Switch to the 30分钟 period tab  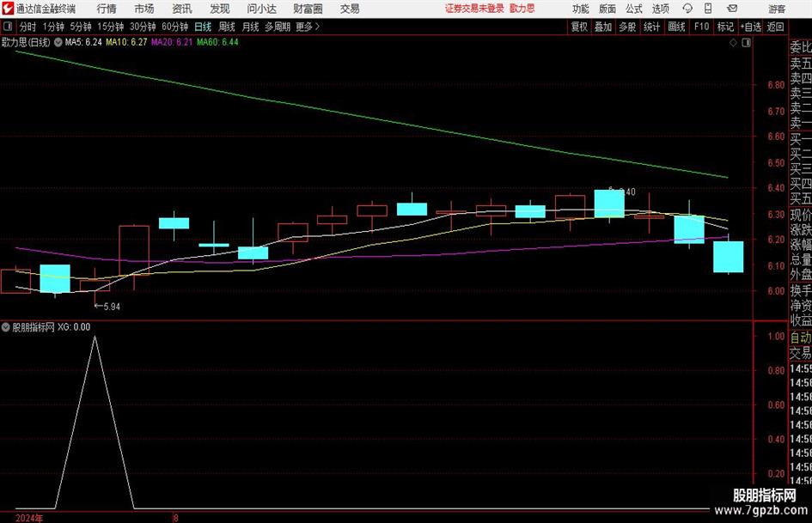coord(143,27)
